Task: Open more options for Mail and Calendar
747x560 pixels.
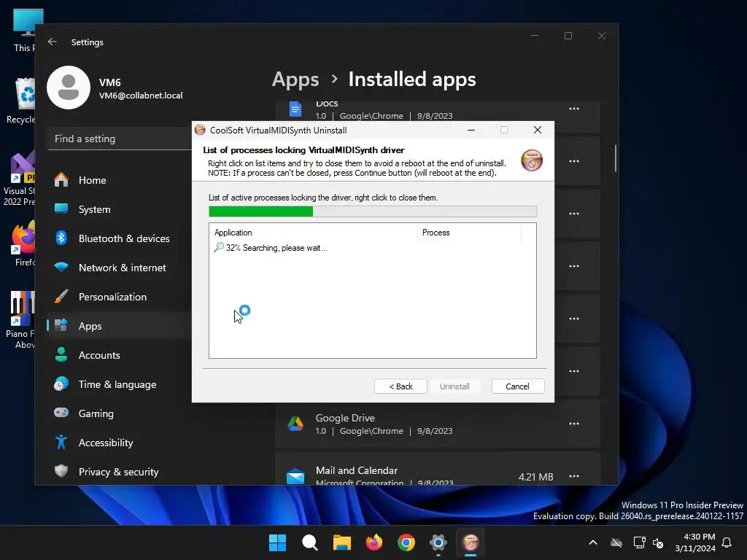Action: 574,476
